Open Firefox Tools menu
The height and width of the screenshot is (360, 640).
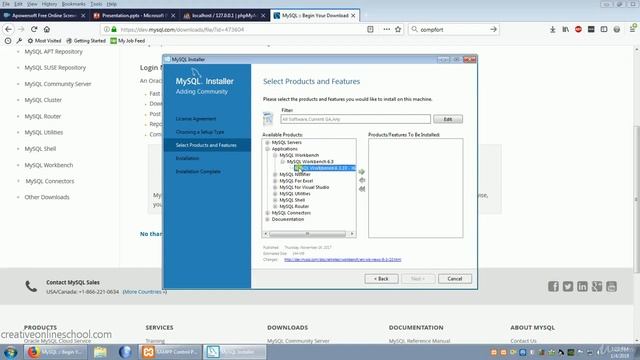click(96, 4)
